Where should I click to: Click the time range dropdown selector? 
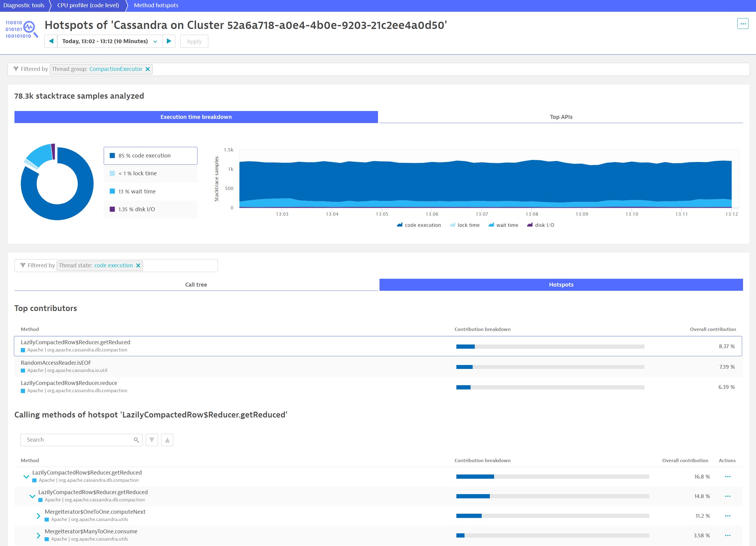coord(109,41)
